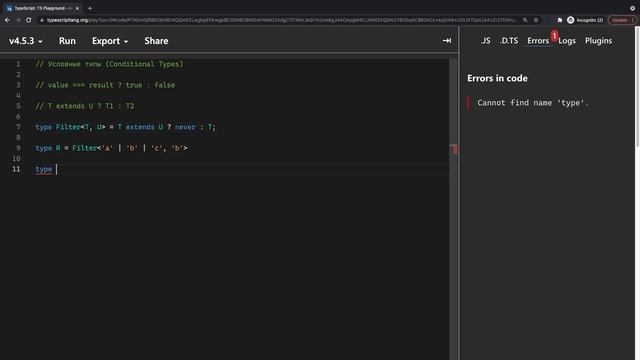Click line 9 type R declaration
The width and height of the screenshot is (640, 360).
(111, 148)
